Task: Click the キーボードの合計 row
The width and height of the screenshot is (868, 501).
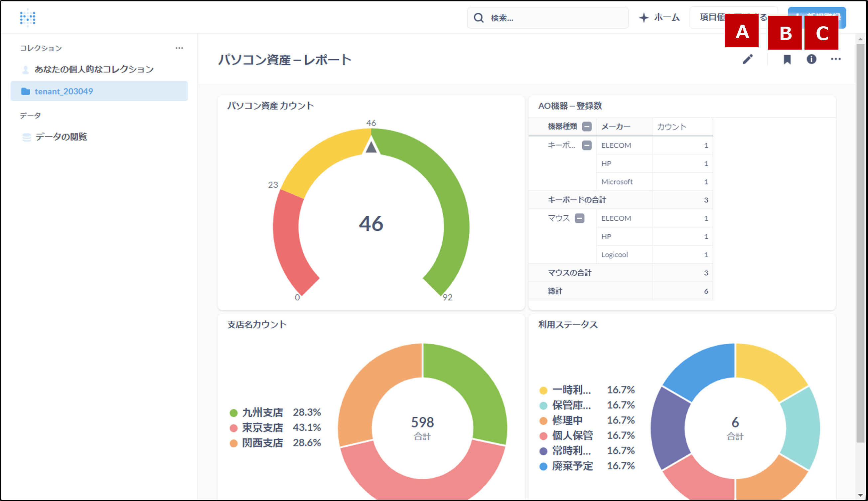Action: (x=621, y=200)
